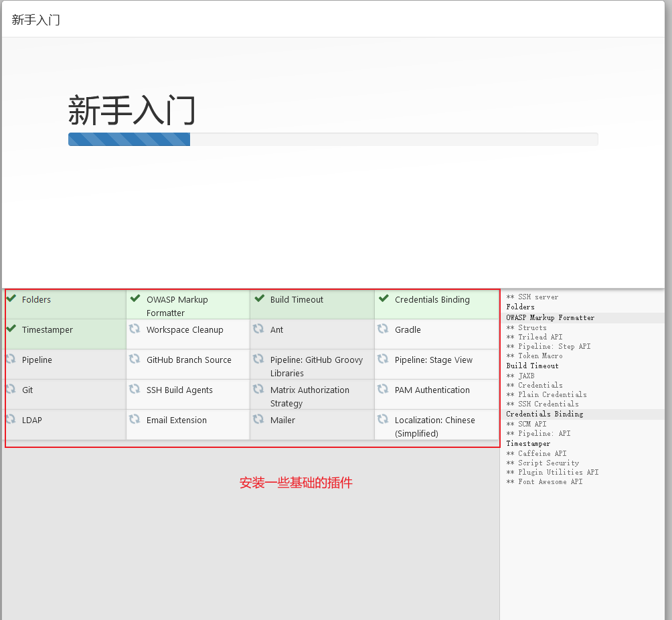
Task: Click the '** Pipeline: API' log line
Action: pyautogui.click(x=538, y=433)
